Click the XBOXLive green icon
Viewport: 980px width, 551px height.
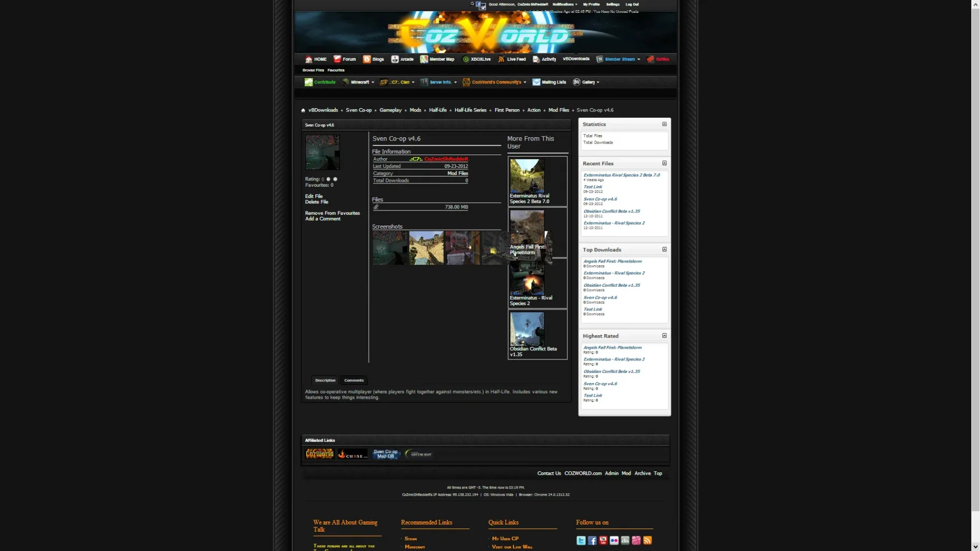coord(466,59)
